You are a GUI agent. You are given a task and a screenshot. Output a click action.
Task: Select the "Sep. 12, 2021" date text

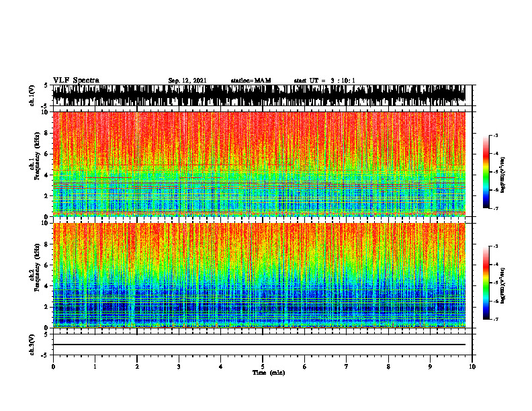tap(187, 81)
